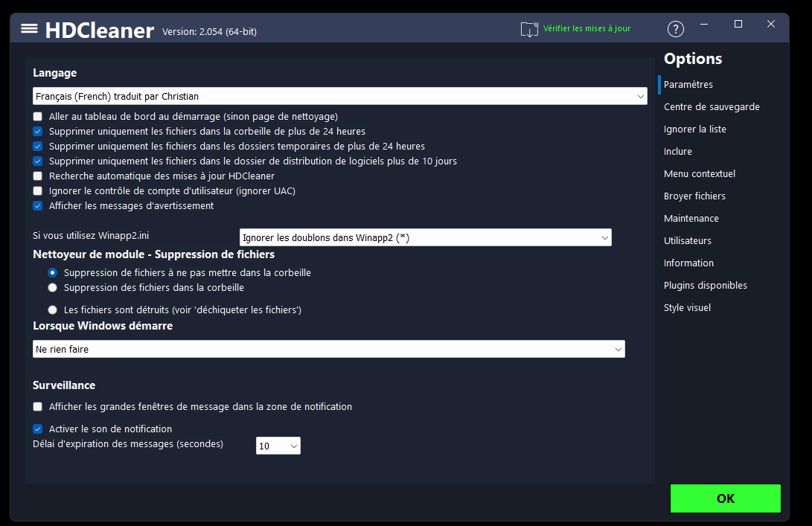Uncheck corbeille de plus de 24 heures option
The height and width of the screenshot is (526, 812).
(x=38, y=132)
